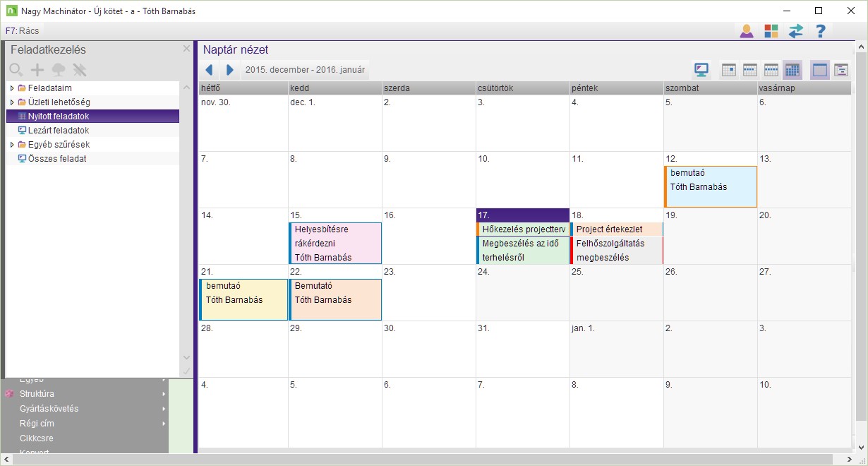The width and height of the screenshot is (868, 466).
Task: Select the jan. 1. day cell
Action: [x=616, y=349]
